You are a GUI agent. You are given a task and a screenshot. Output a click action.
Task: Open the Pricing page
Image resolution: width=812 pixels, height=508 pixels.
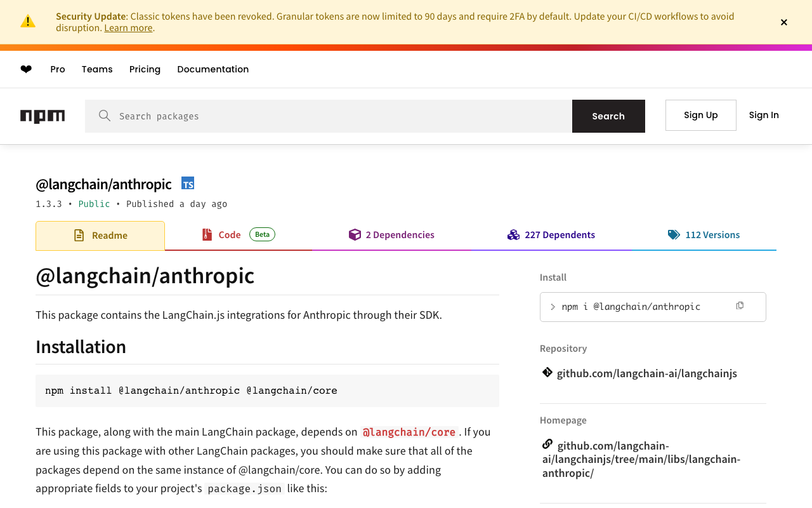[x=145, y=69]
